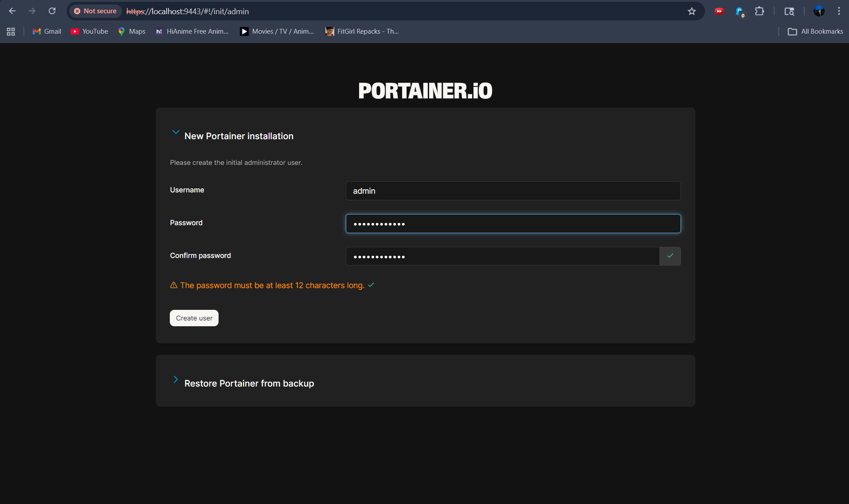
Task: Click the Create user button
Action: click(194, 318)
